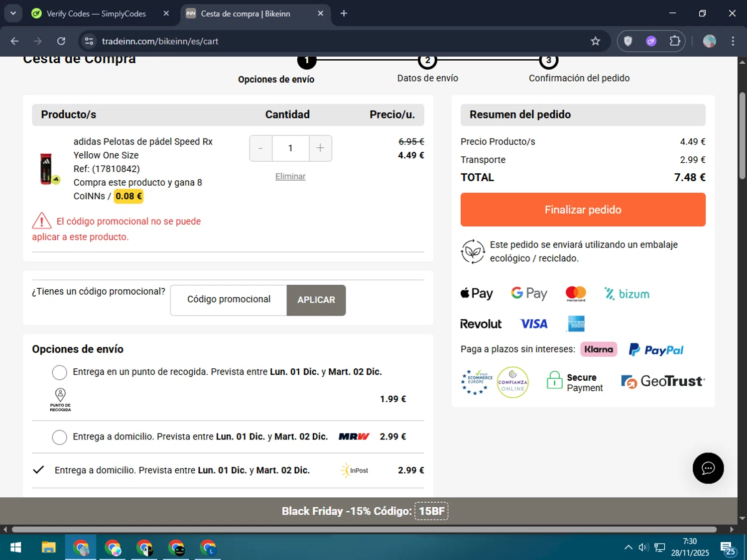Click the Ecommerce Europe trust badge

(x=477, y=382)
